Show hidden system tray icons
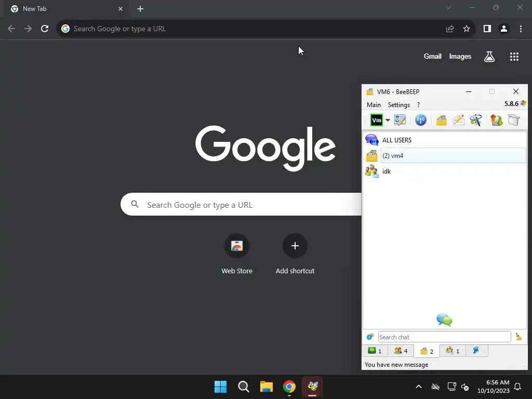Viewport: 532px width, 399px height. pyautogui.click(x=419, y=387)
